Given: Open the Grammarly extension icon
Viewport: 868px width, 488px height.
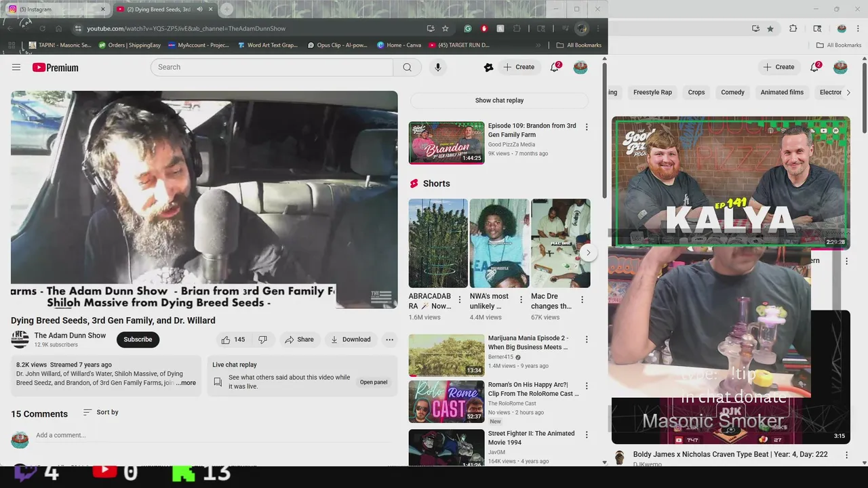Looking at the screenshot, I should pos(468,28).
